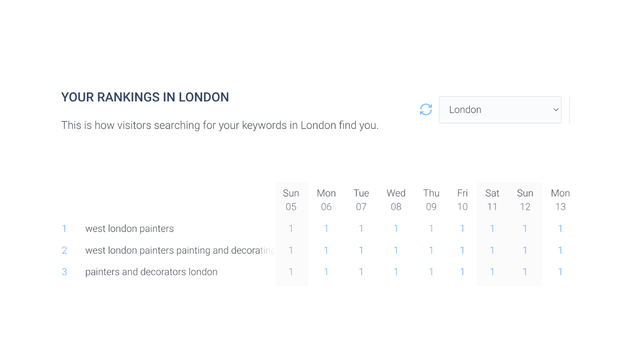The image size is (644, 352).
Task: Open Sun 05 rank for 'west london painters'
Action: [291, 229]
